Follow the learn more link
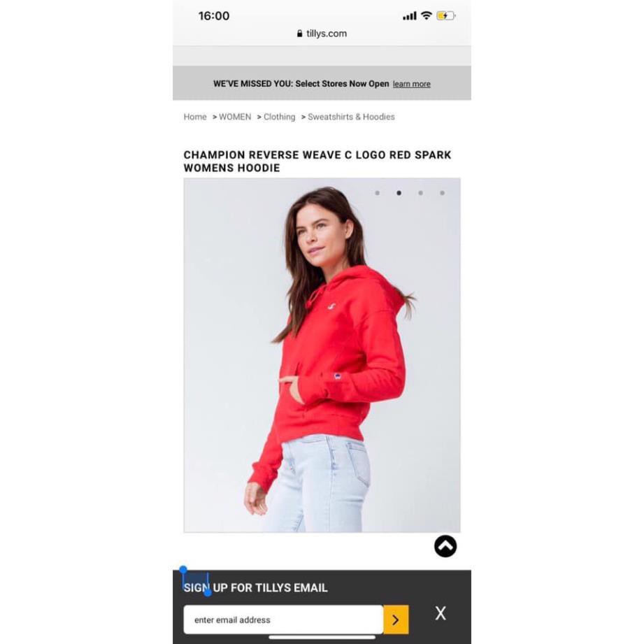 tap(412, 84)
